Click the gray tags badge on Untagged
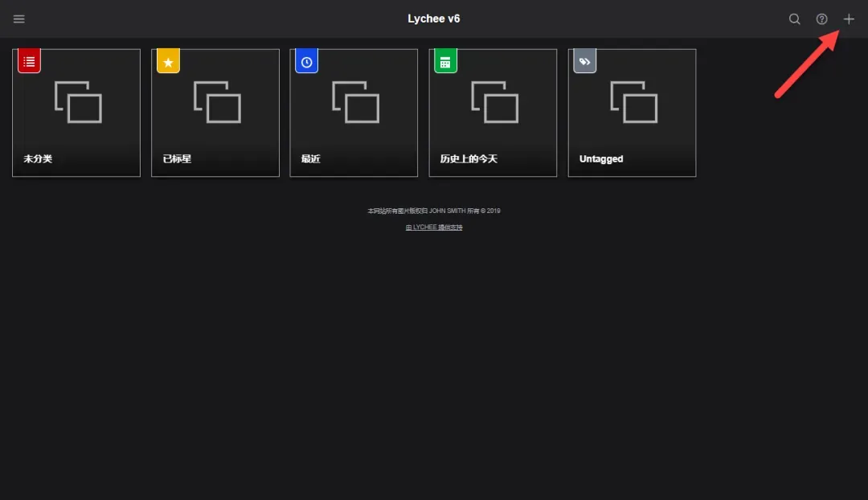This screenshot has height=500, width=868. (584, 61)
